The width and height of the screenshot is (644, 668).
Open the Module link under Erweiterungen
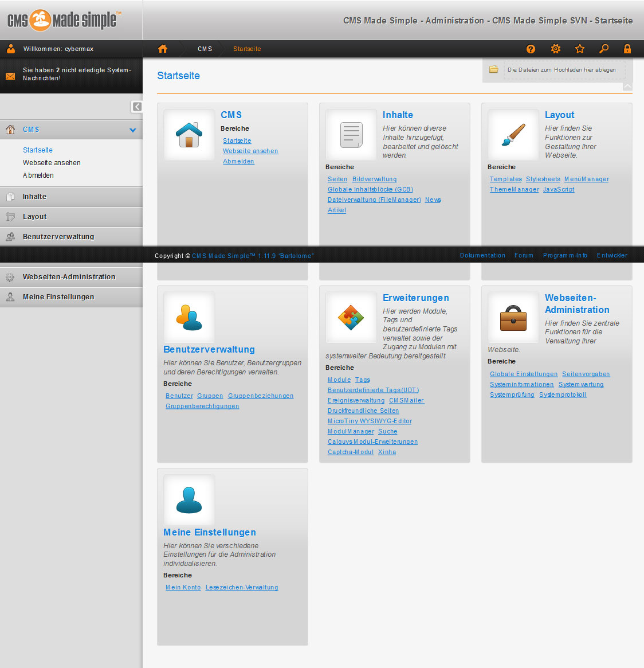(x=339, y=380)
